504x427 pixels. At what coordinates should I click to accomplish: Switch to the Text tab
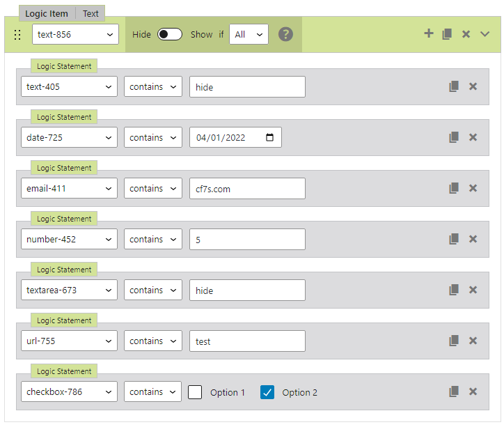[90, 13]
